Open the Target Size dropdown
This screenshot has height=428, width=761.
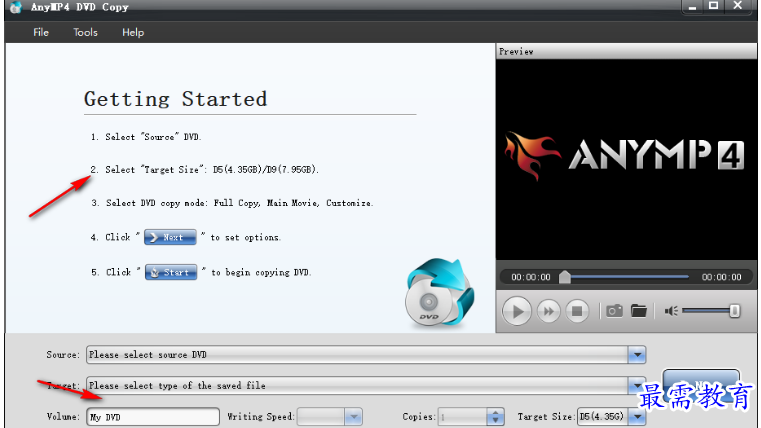637,417
